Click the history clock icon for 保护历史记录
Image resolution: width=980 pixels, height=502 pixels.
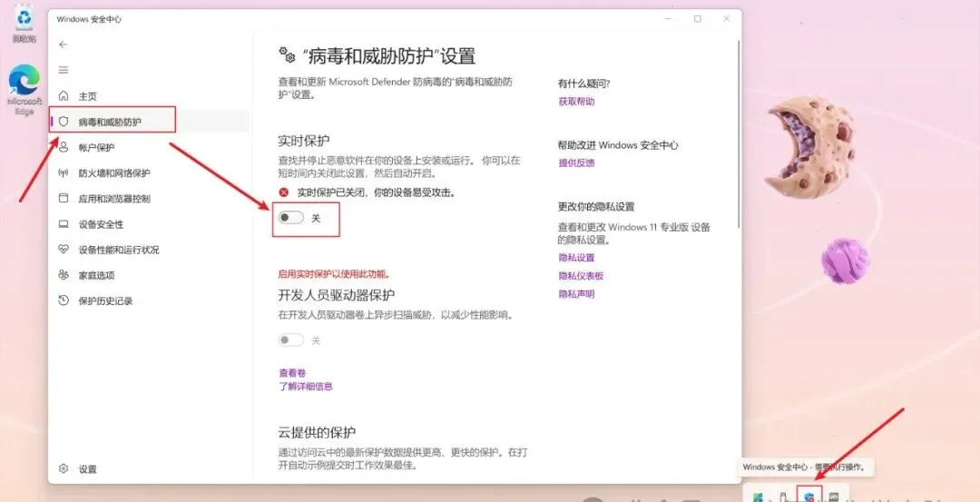[x=64, y=300]
